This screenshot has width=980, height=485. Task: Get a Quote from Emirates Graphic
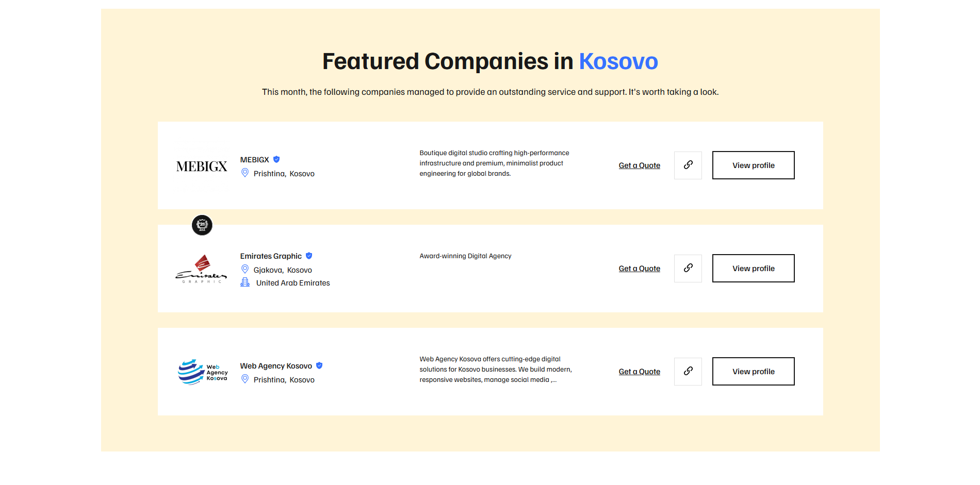(639, 269)
